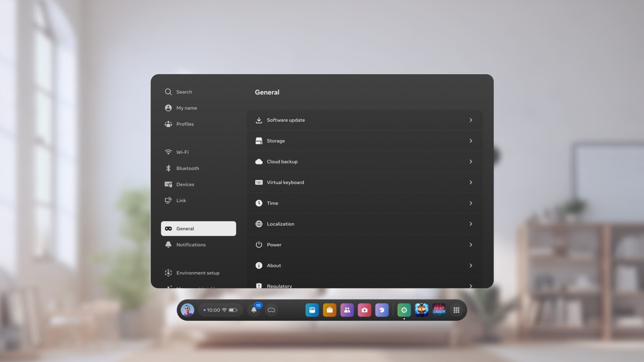
Task: Open the camera app in taskbar
Action: pyautogui.click(x=364, y=310)
